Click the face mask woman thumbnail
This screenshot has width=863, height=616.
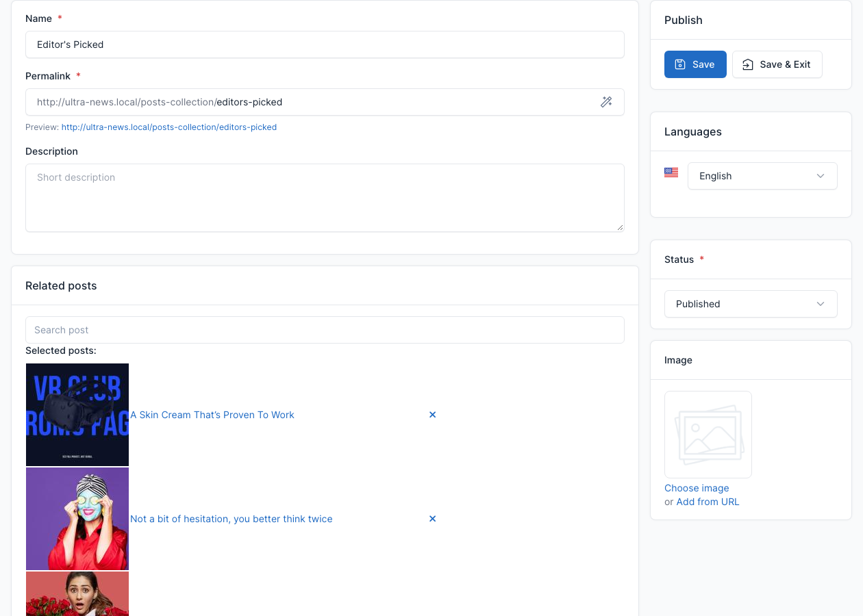point(77,519)
